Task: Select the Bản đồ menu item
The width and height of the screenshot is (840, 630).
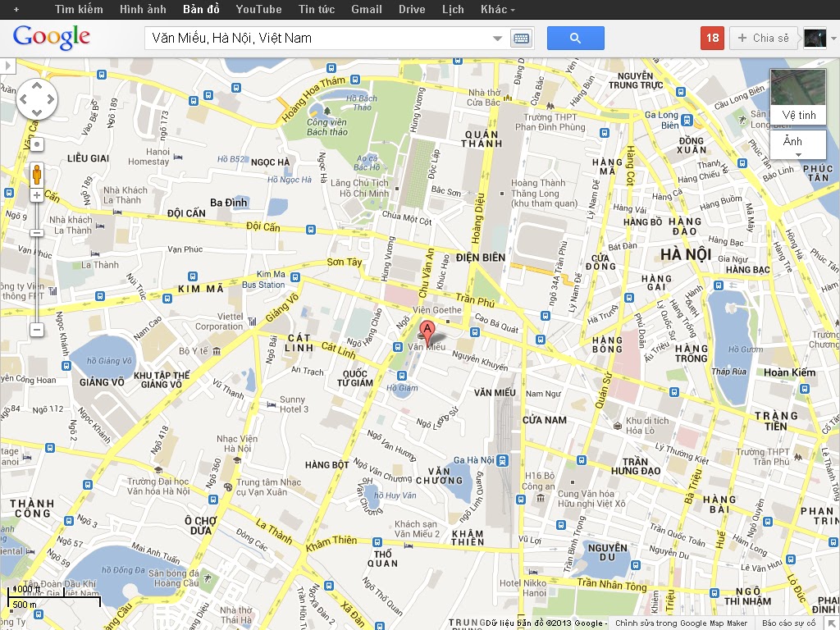Action: [x=201, y=9]
